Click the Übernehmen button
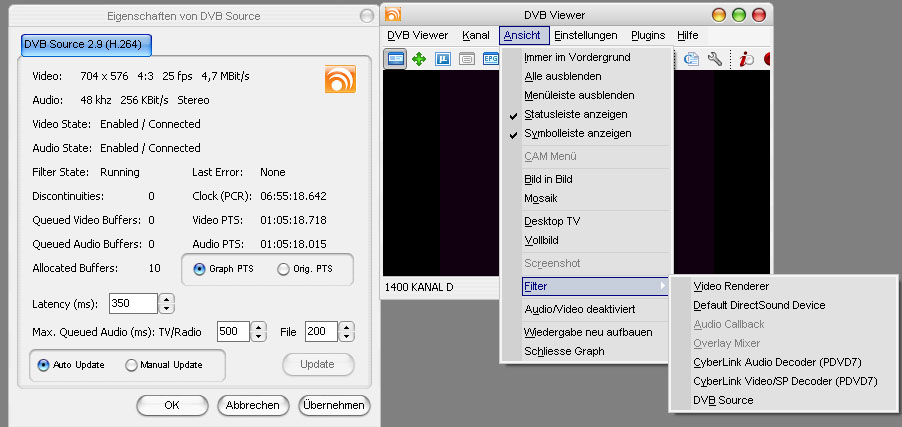Screen dimensions: 902x427 pos(334,405)
